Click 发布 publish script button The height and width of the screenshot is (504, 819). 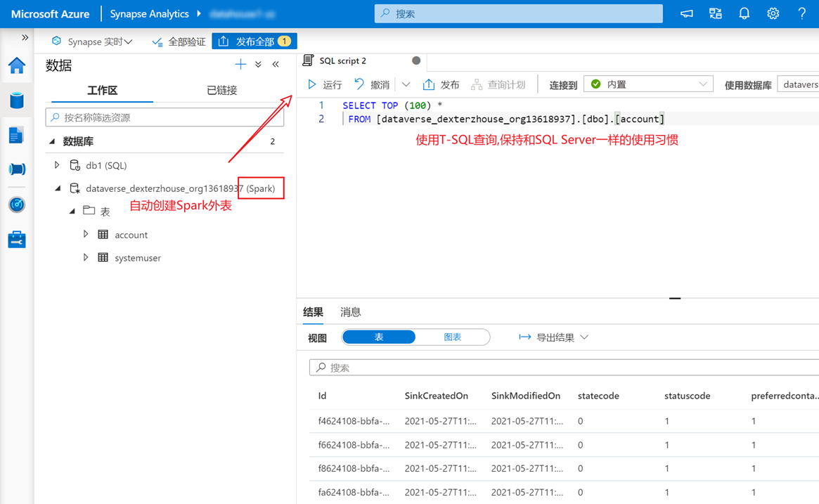(441, 84)
